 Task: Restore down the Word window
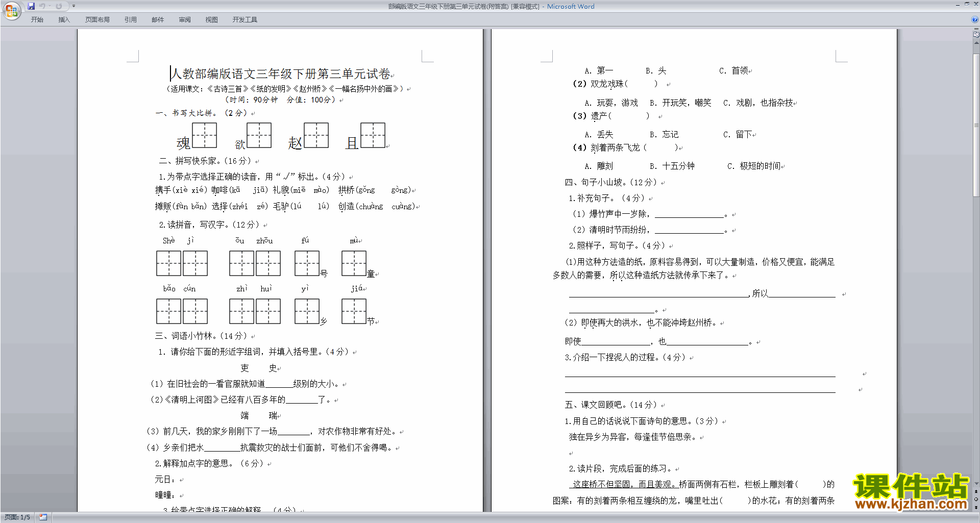point(967,4)
